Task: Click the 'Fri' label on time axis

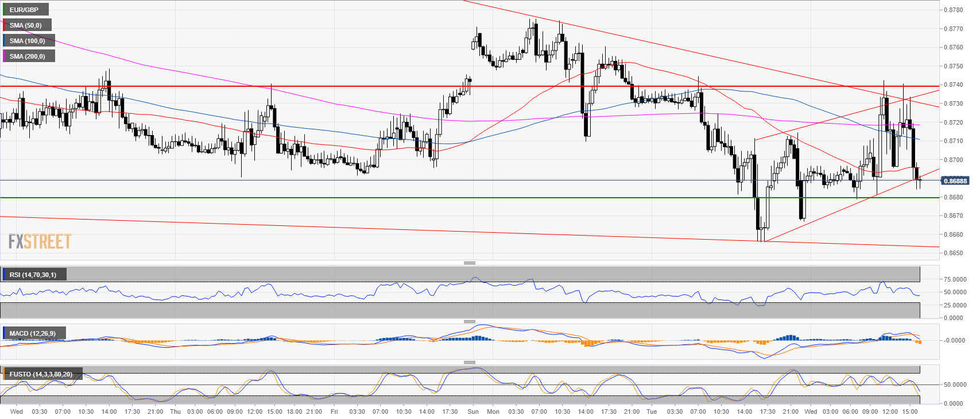Action: pos(334,412)
